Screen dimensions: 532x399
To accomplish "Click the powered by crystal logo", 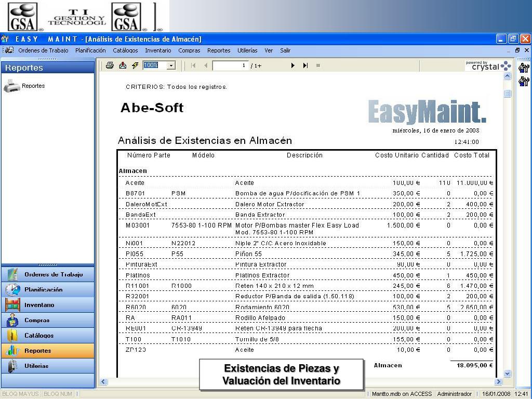I will (488, 65).
